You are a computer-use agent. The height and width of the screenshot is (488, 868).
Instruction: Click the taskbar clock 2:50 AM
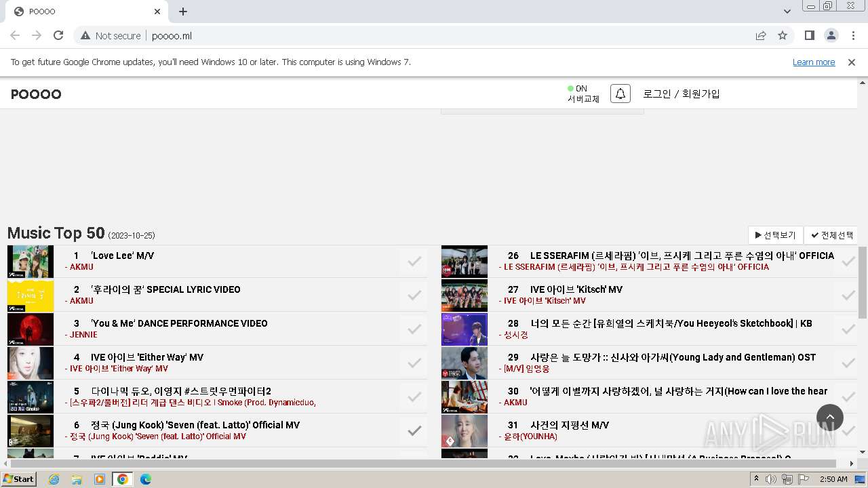(833, 479)
